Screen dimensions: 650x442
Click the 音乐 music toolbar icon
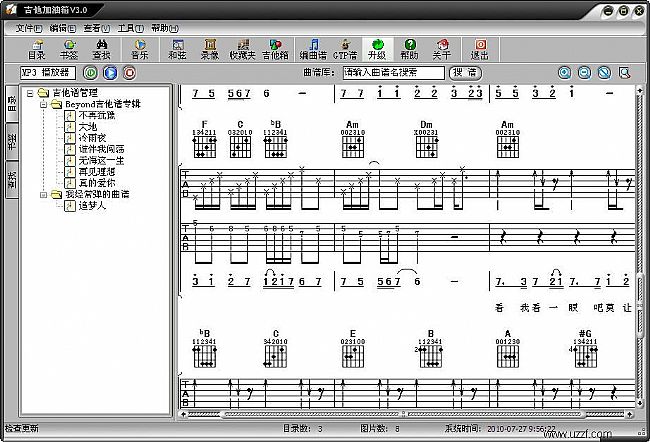(x=140, y=49)
